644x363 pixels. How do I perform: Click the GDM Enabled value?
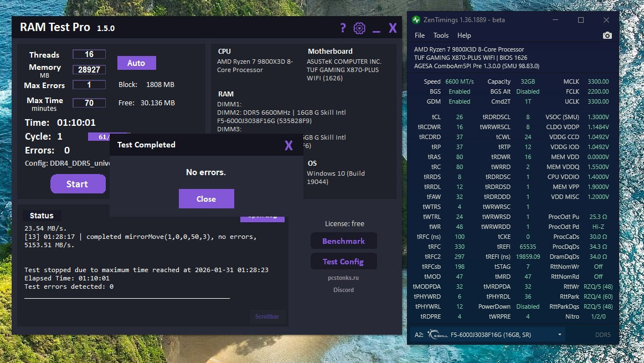(460, 101)
